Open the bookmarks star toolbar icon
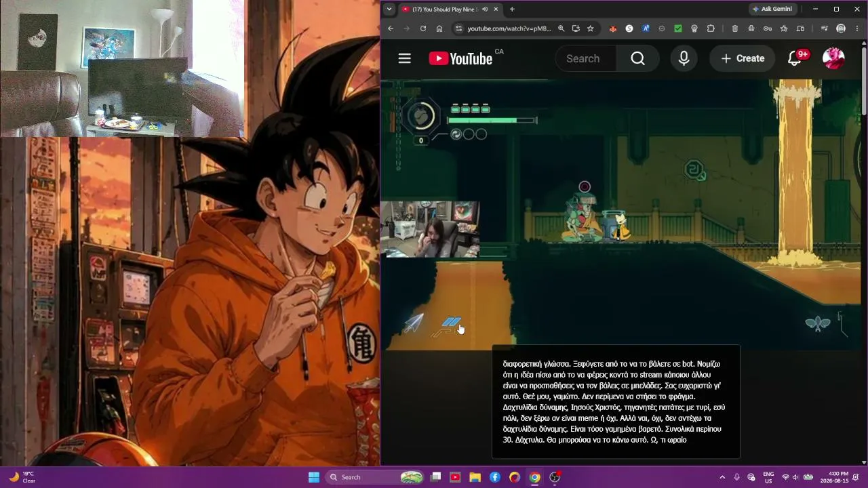The height and width of the screenshot is (488, 868). click(x=784, y=28)
